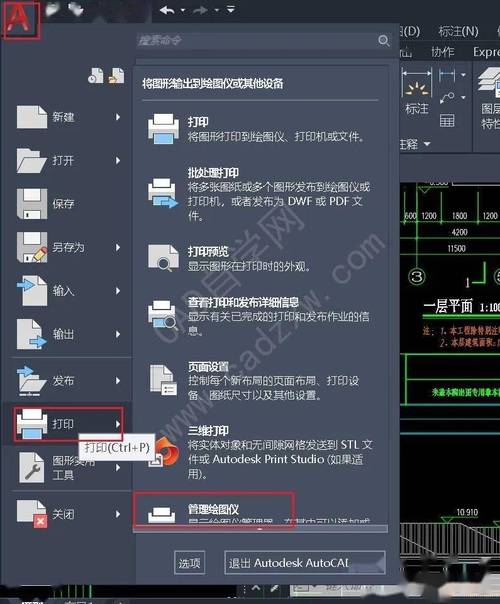Click the magnifier search icon
The height and width of the screenshot is (604, 500).
point(384,40)
